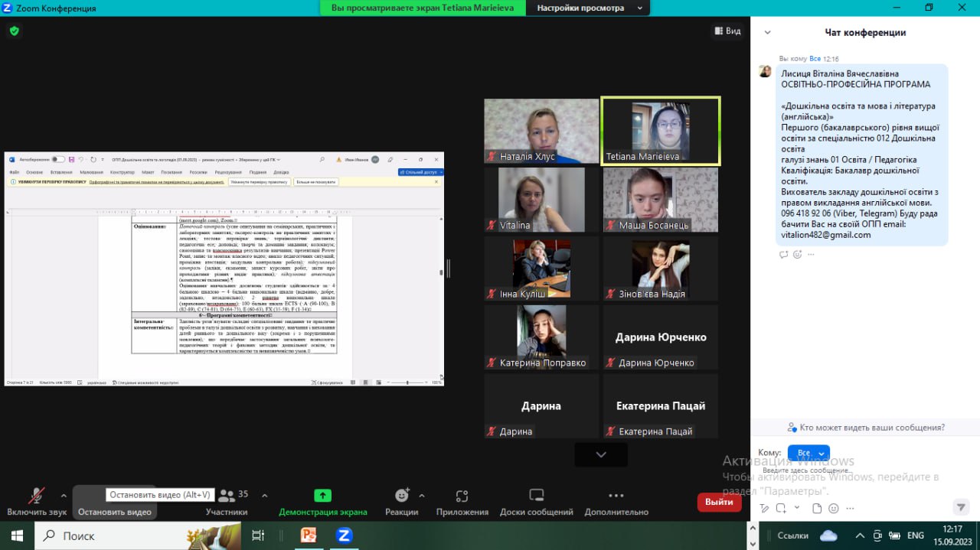This screenshot has height=550, width=980.
Task: Click red Выйти leave button
Action: coord(719,502)
